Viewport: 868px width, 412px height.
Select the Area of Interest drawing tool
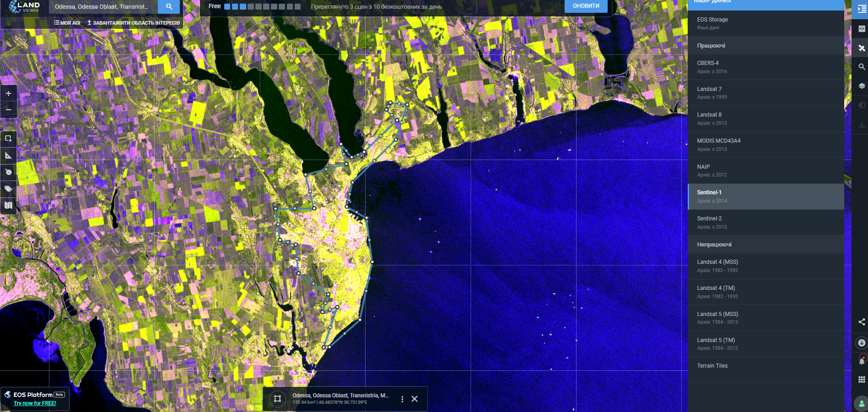(x=8, y=139)
